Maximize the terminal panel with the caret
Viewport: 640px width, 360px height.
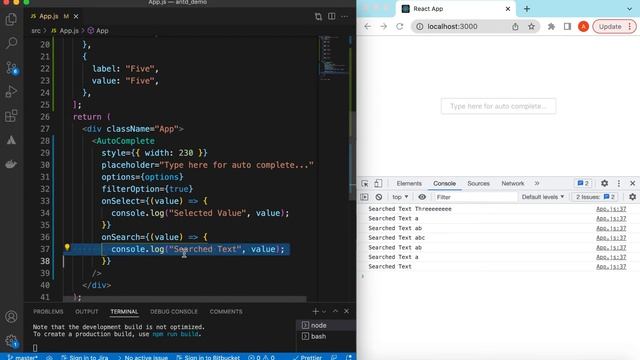(335, 311)
